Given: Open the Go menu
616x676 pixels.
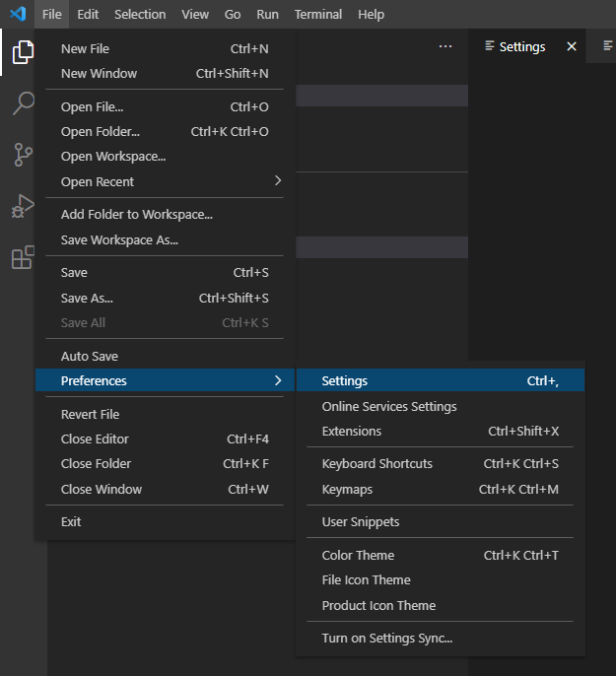Looking at the screenshot, I should [233, 14].
